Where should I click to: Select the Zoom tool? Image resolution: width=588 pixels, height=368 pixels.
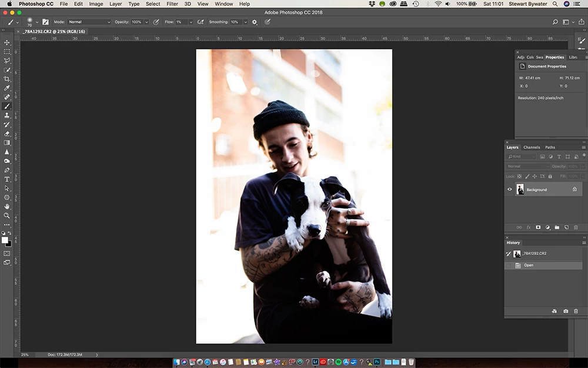pyautogui.click(x=6, y=216)
